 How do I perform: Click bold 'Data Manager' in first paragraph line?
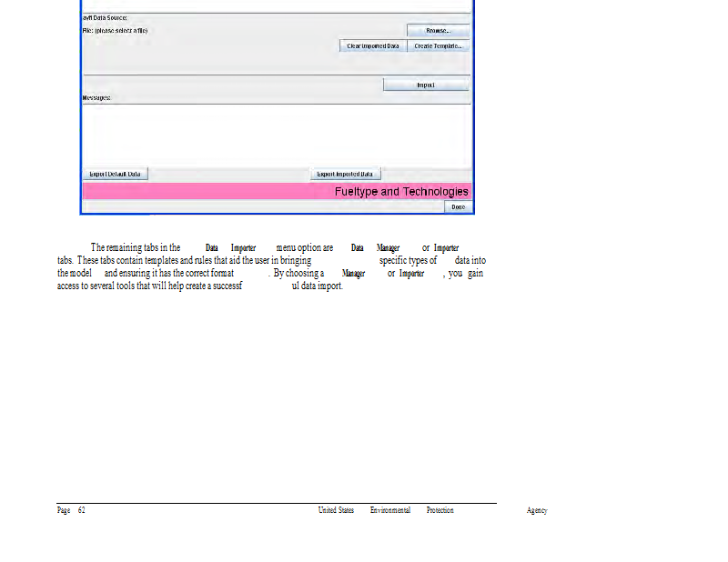pos(375,247)
